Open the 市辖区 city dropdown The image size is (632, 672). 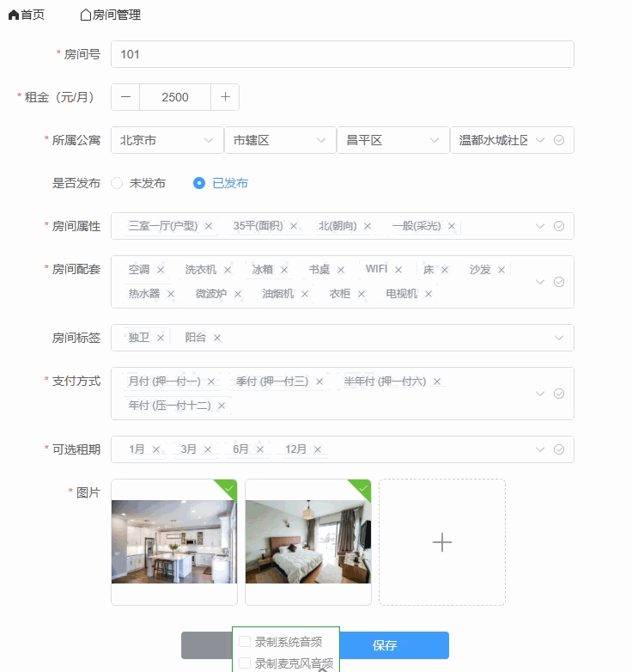click(280, 140)
